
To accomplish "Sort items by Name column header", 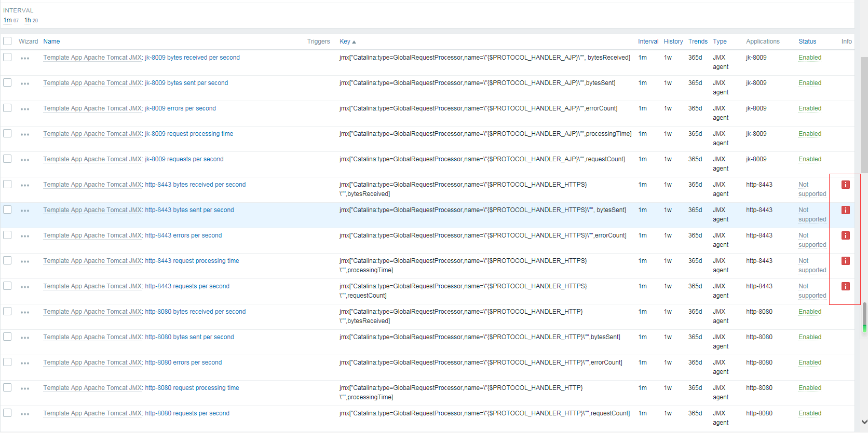I will coord(51,41).
